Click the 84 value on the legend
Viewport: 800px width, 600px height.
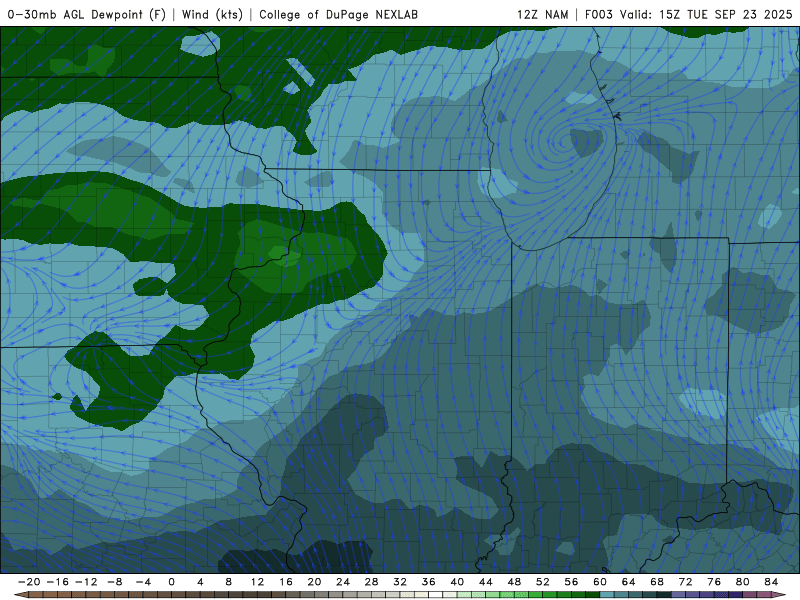coord(771,582)
